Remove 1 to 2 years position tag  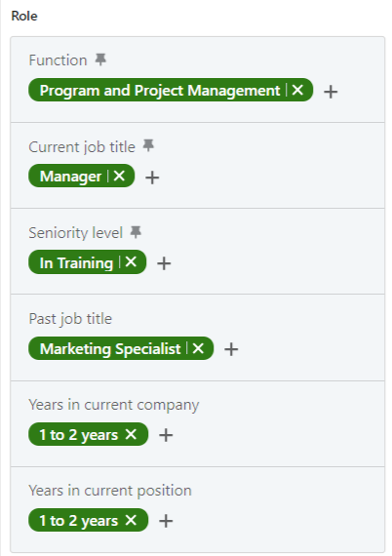point(131,520)
